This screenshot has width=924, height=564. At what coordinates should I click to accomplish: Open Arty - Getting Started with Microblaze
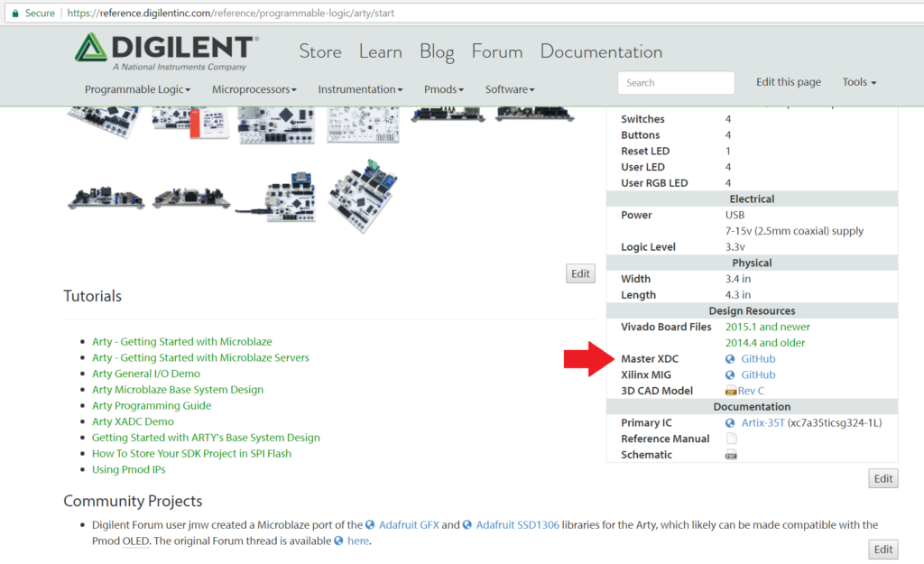[x=182, y=342]
